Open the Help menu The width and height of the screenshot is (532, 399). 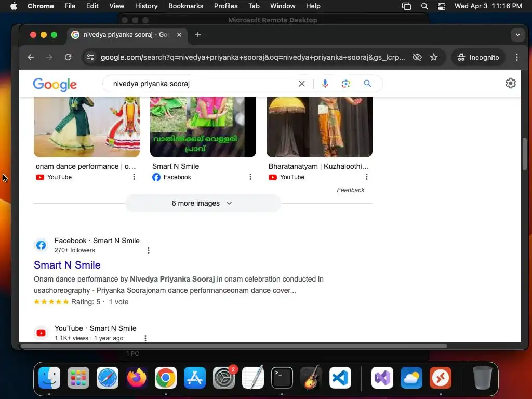[313, 6]
